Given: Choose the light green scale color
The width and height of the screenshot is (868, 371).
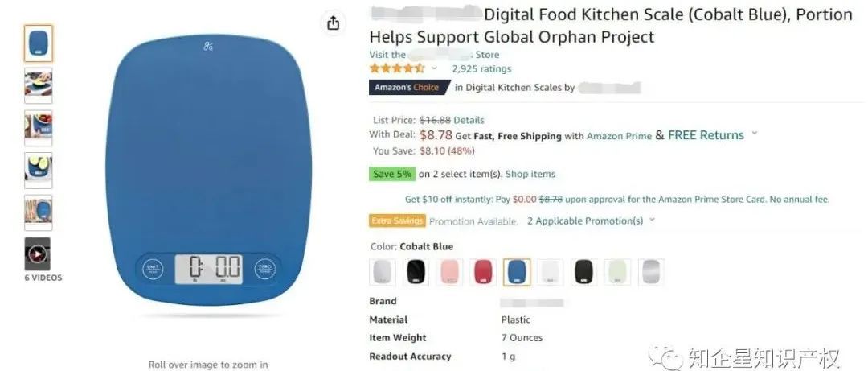Looking at the screenshot, I should point(618,272).
